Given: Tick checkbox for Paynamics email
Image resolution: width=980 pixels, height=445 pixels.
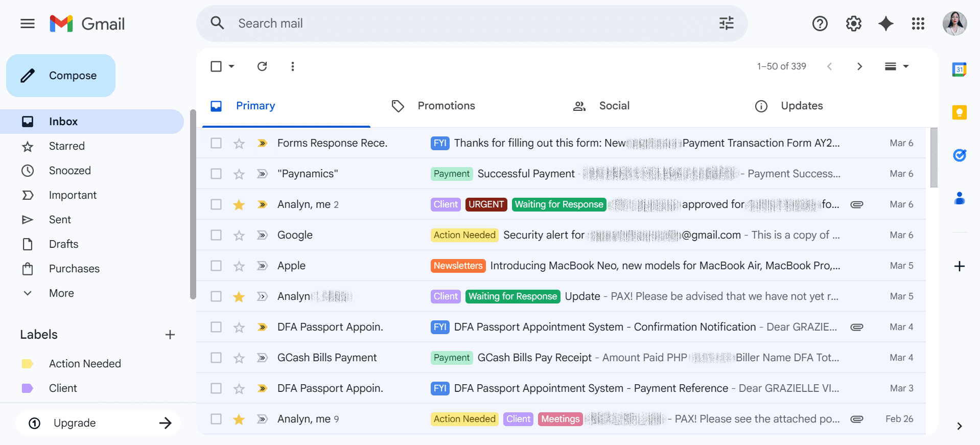Looking at the screenshot, I should point(216,174).
